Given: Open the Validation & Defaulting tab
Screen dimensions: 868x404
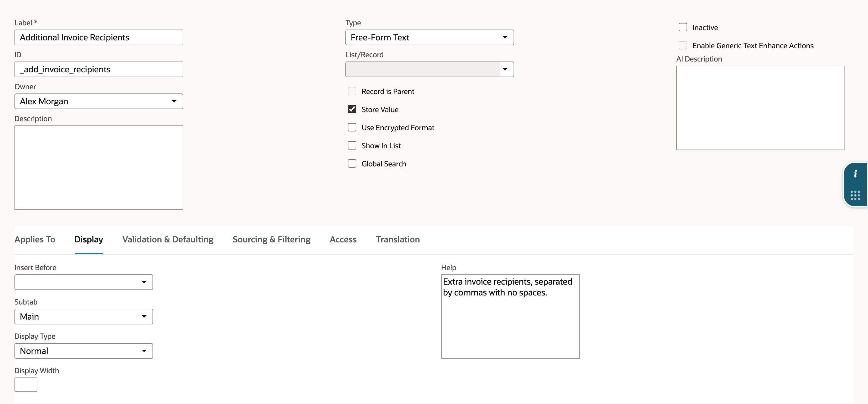Looking at the screenshot, I should tap(168, 240).
